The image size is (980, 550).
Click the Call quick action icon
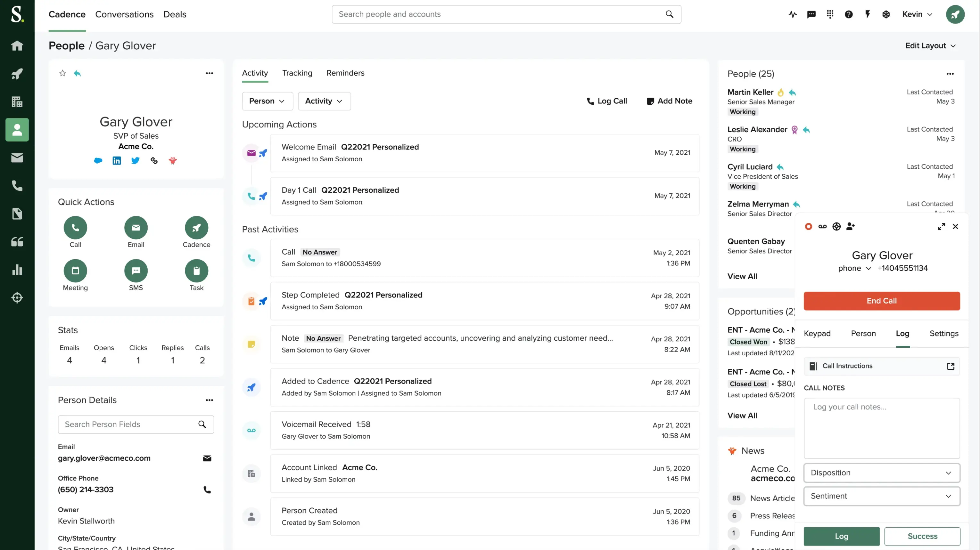pos(75,228)
